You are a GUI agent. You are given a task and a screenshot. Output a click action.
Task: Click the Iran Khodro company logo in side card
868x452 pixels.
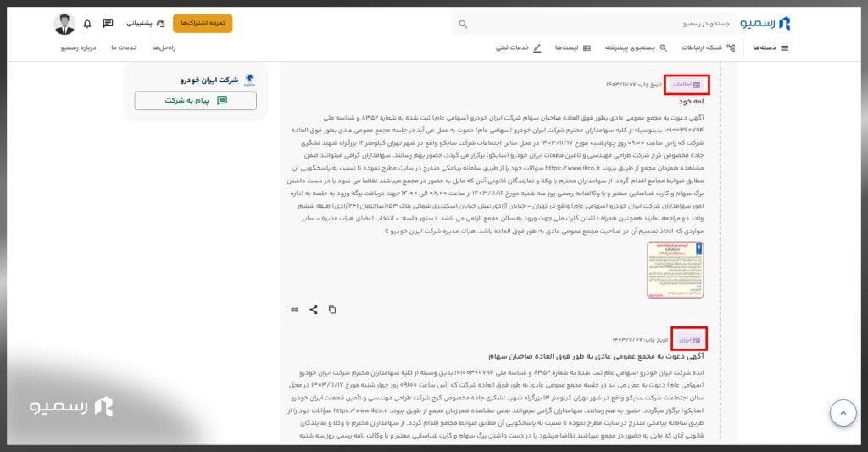(x=250, y=81)
